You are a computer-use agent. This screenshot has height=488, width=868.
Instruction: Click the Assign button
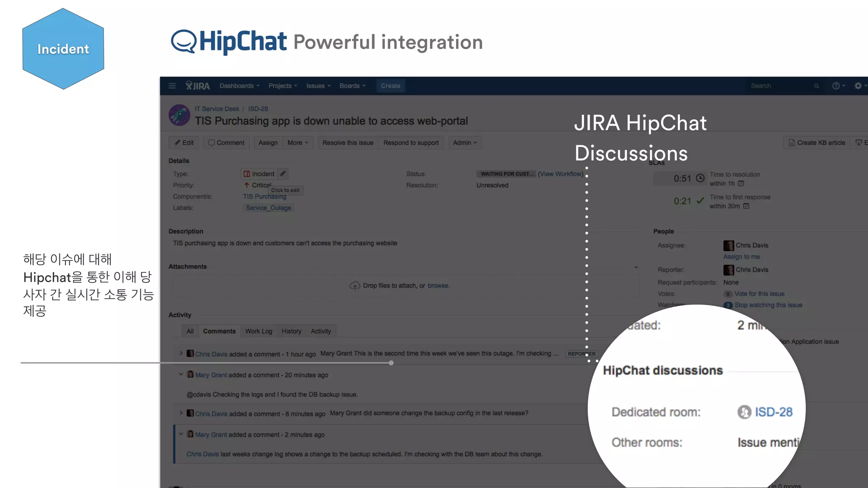[268, 143]
